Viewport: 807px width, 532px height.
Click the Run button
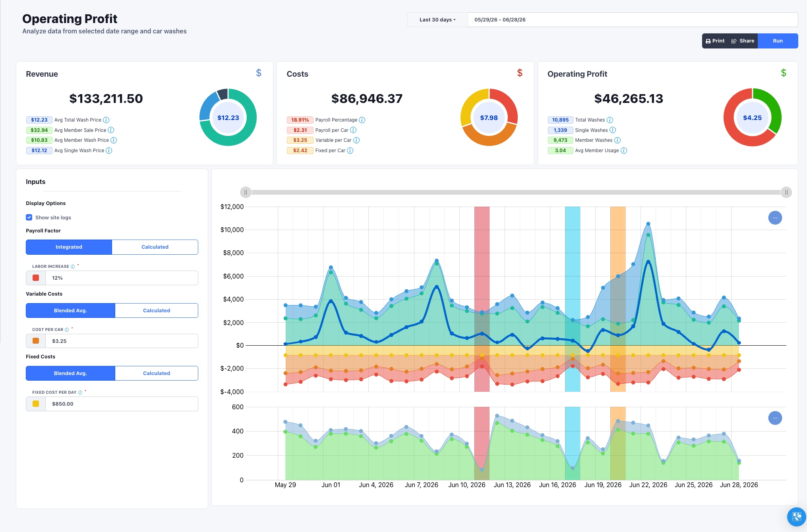(x=778, y=41)
